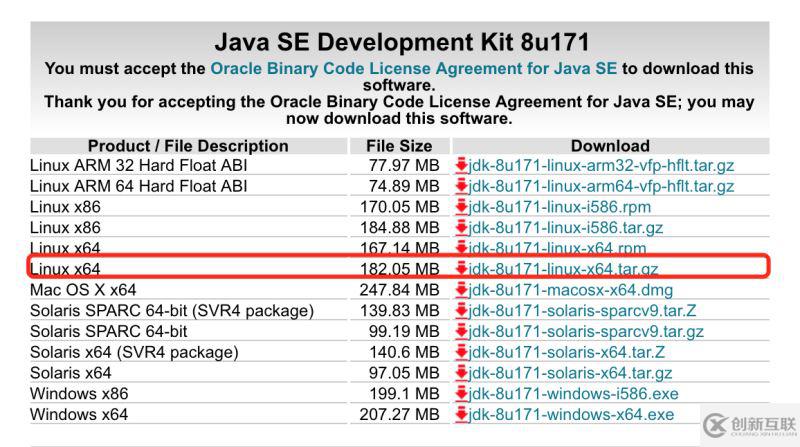Click the 74.89 MB file size value
The width and height of the screenshot is (800, 447).
pos(404,186)
